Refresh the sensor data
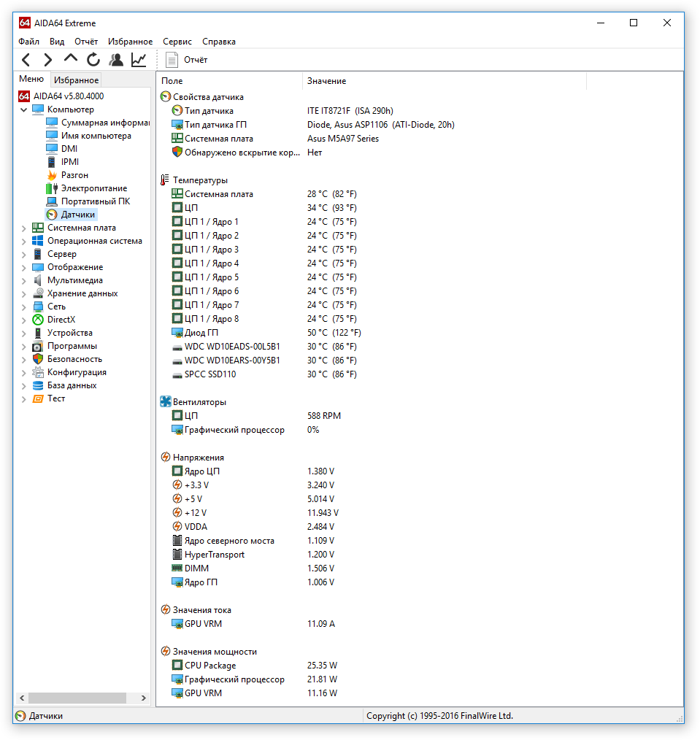This screenshot has height=740, width=700. point(93,59)
